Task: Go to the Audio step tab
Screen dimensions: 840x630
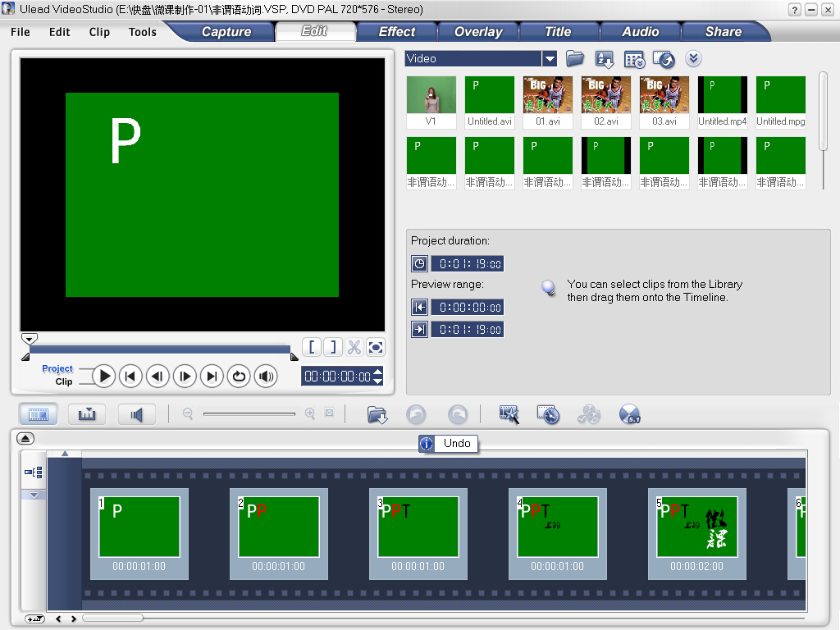Action: (640, 32)
